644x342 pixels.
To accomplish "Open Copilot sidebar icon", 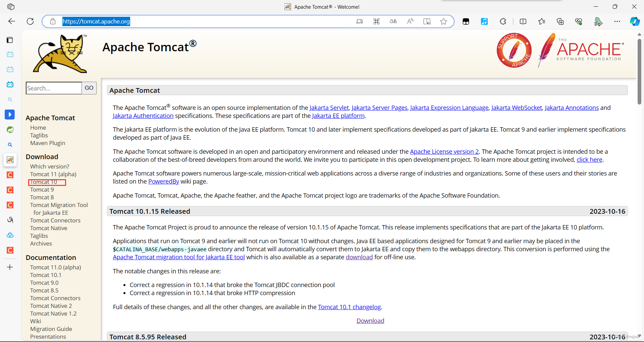I will point(635,21).
